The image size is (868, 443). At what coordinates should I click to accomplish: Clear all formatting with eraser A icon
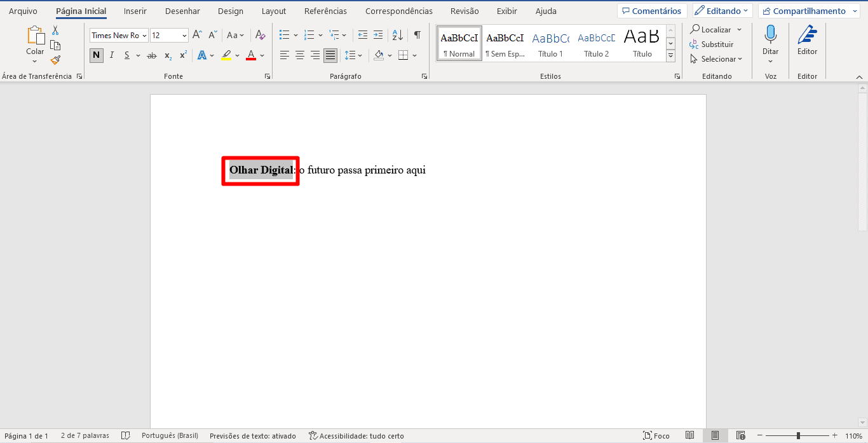click(x=260, y=35)
